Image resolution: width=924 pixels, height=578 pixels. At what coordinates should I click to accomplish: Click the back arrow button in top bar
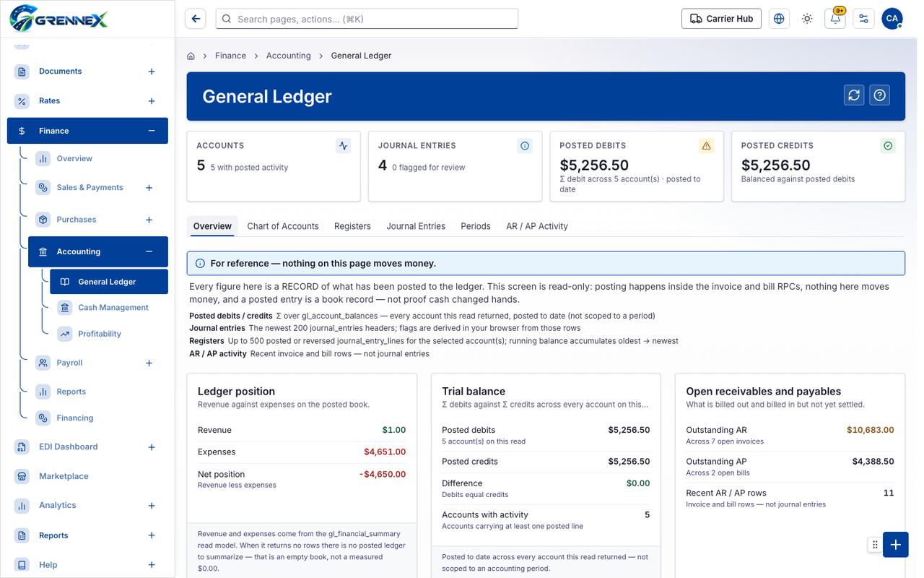click(196, 19)
